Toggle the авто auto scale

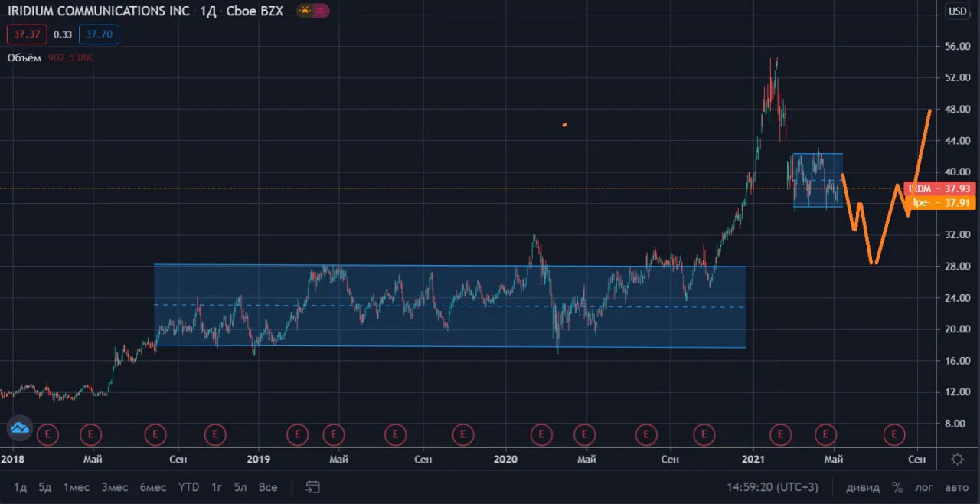pos(956,487)
